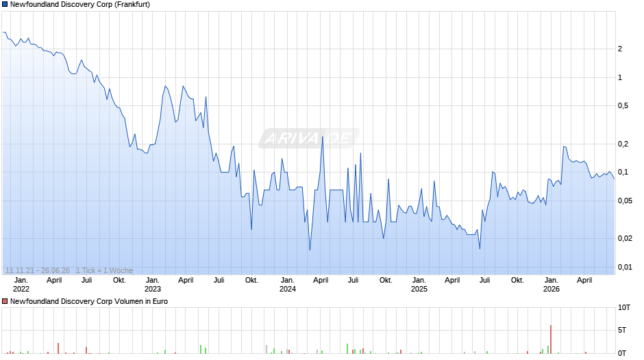
Task: Click the Newfoundland Discovery Corp Volumen in Euro label
Action: (x=89, y=301)
